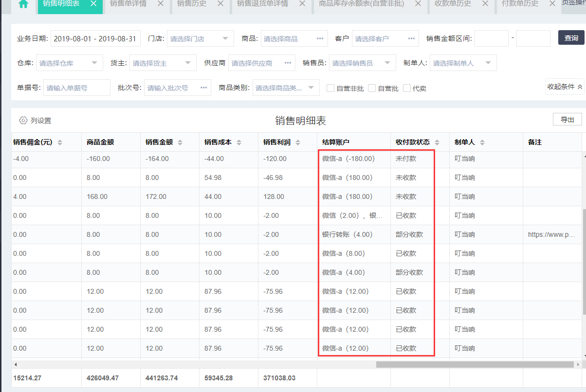Sort by 收付款状态 column arrows
Image resolution: width=586 pixels, height=392 pixels.
[437, 143]
